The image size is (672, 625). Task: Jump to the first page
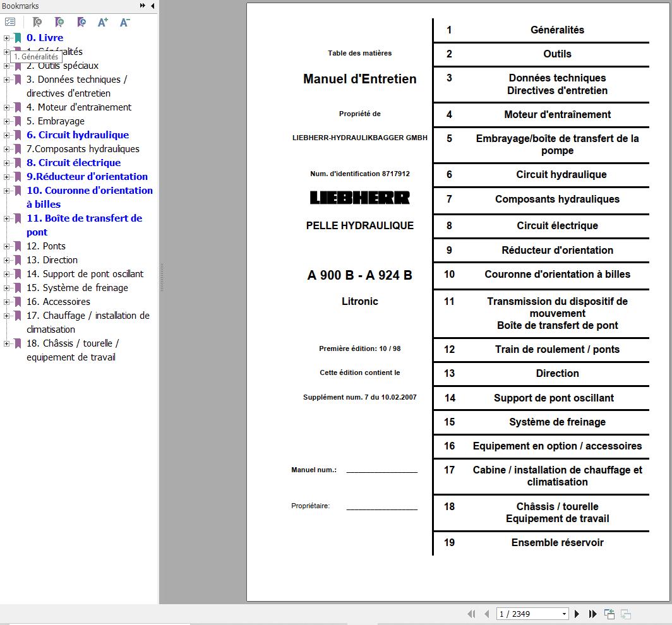471,614
